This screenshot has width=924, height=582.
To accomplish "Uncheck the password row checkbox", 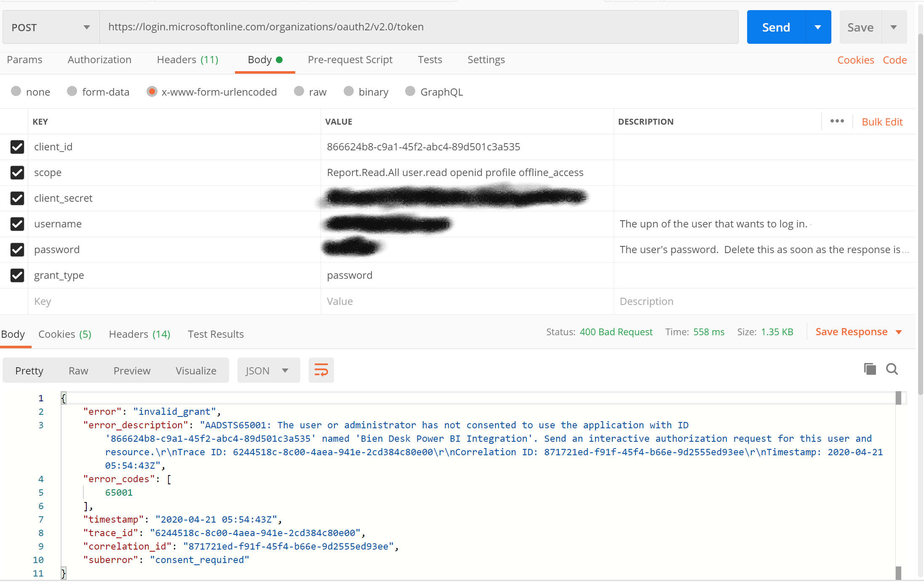I will [17, 250].
